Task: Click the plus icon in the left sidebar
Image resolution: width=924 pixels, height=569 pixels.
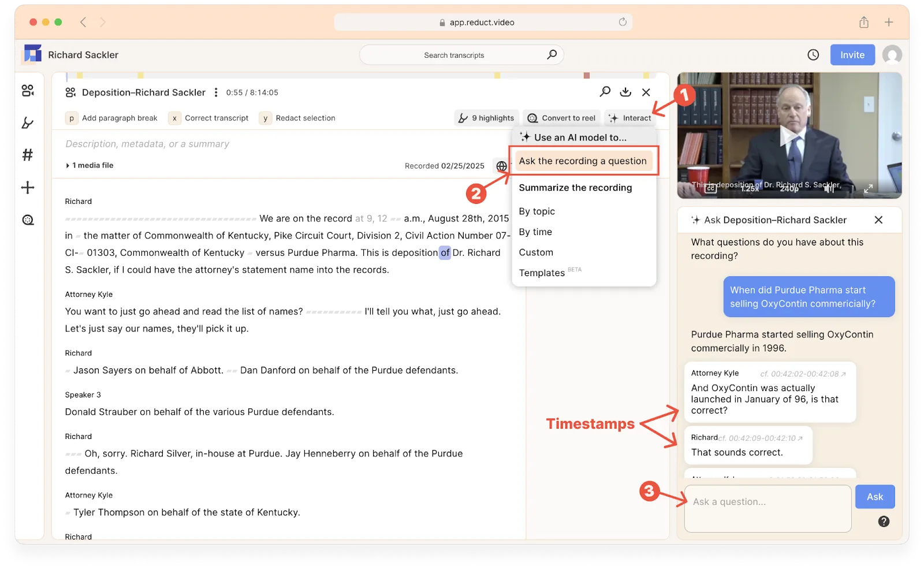Action: click(28, 187)
